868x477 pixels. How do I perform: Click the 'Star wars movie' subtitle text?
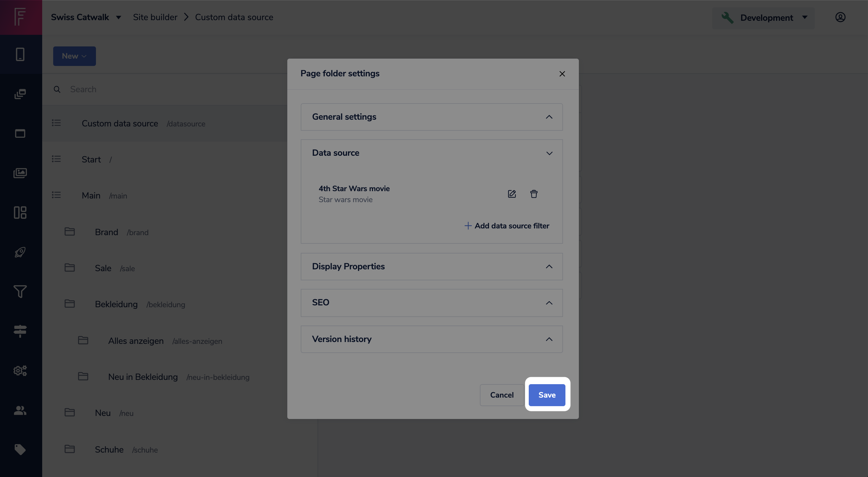(345, 200)
